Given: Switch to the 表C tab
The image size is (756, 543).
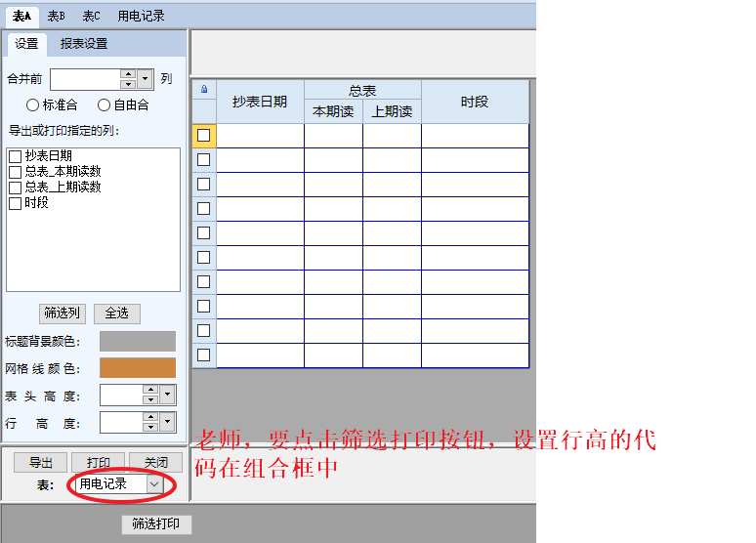Looking at the screenshot, I should click(x=91, y=17).
